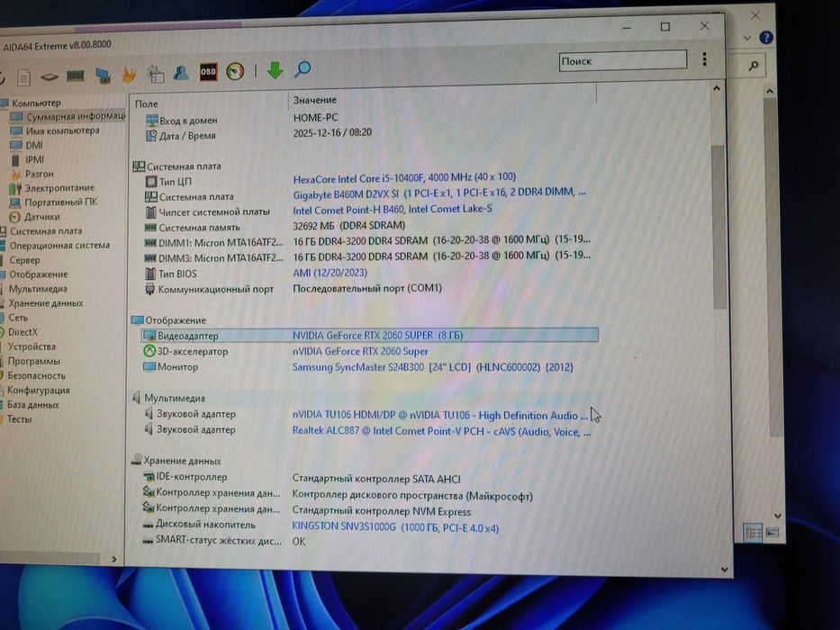Open the CPUID chip toolbar icon
Screen dimensions: 840x630
point(50,77)
